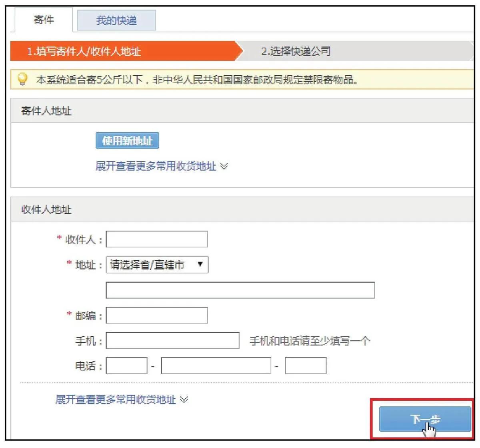Click the 邮编 postal code input
This screenshot has height=448, width=480.
tap(156, 315)
